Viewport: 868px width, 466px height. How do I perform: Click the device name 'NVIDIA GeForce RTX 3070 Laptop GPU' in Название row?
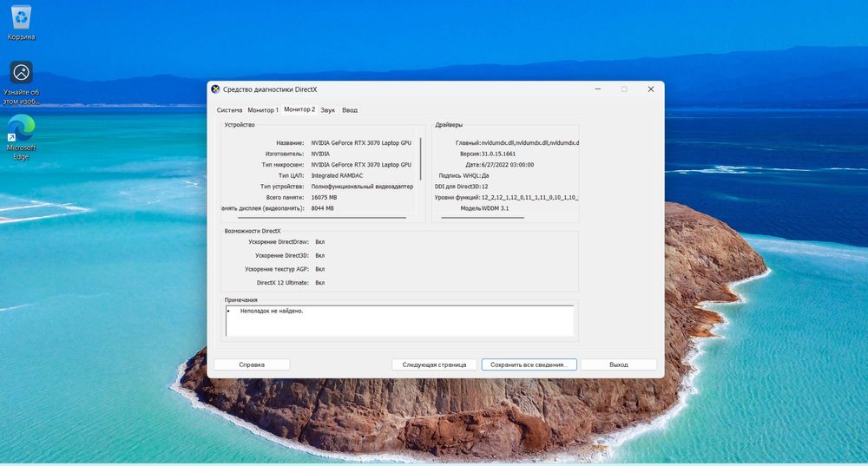pyautogui.click(x=361, y=143)
